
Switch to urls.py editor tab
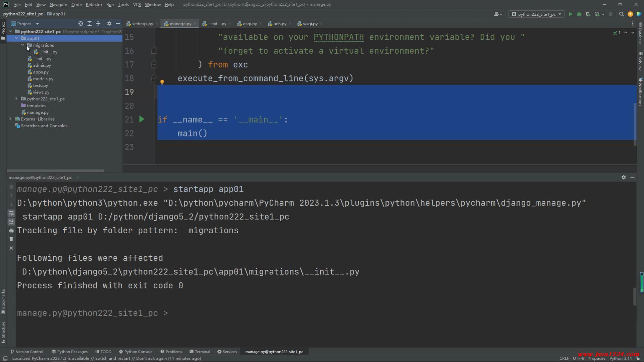pyautogui.click(x=279, y=23)
